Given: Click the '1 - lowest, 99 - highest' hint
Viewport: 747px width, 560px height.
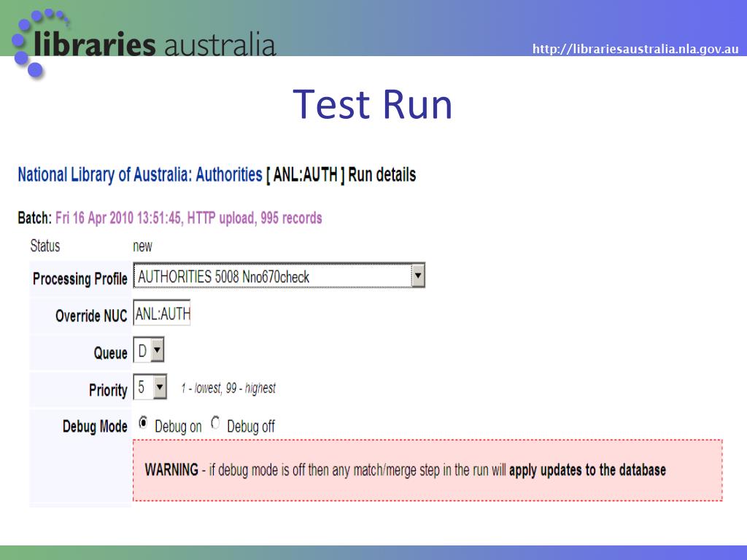Looking at the screenshot, I should click(228, 388).
